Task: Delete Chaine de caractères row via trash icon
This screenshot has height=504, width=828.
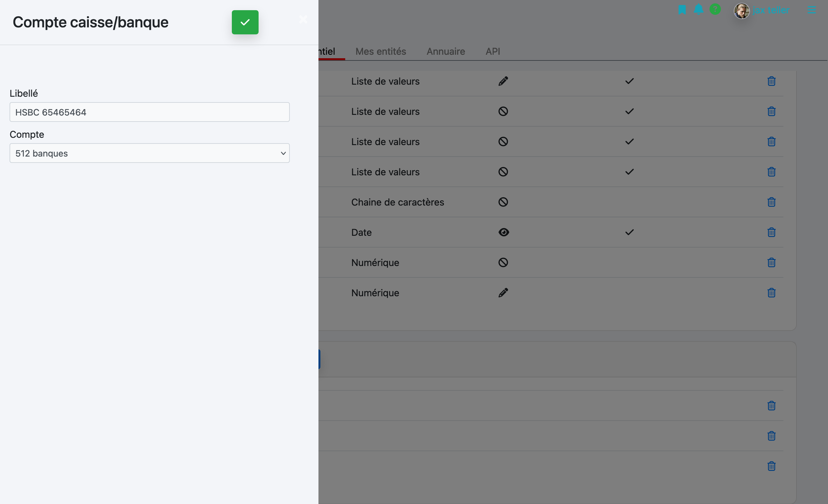Action: coord(771,202)
